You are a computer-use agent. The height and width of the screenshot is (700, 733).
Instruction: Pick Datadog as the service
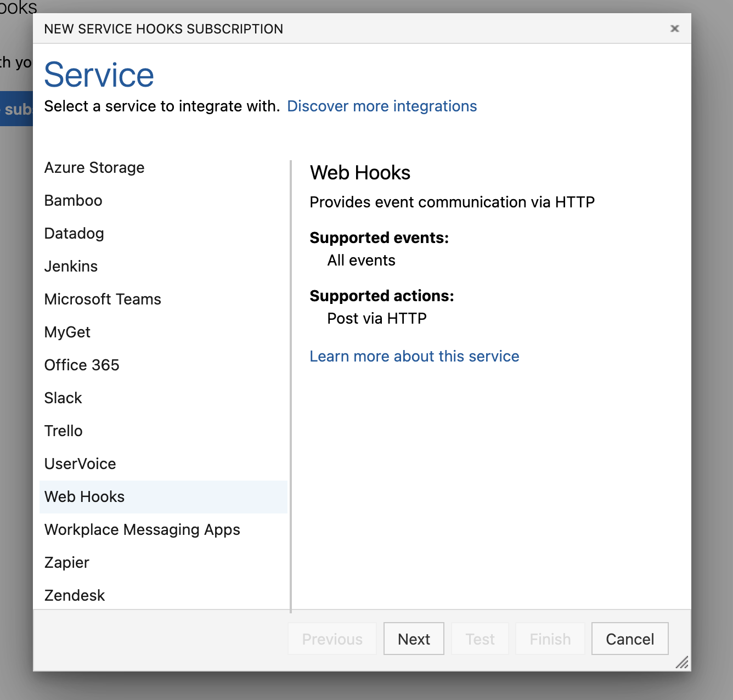(x=74, y=233)
